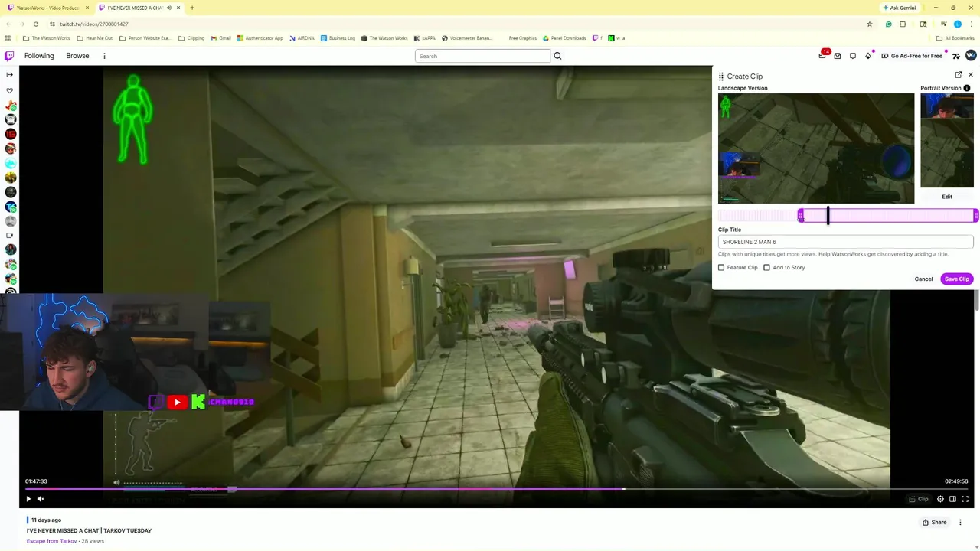Reload the page
Viewport: 980px width, 551px height.
pos(35,24)
